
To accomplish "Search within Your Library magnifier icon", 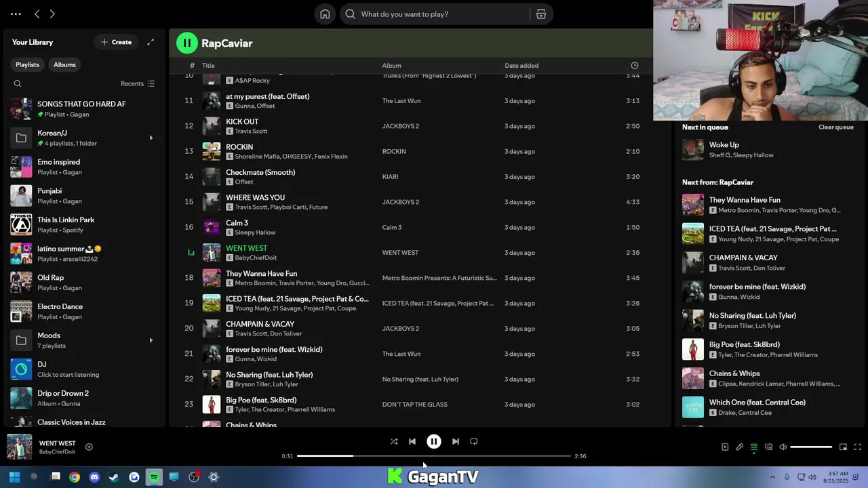I will pos(18,84).
